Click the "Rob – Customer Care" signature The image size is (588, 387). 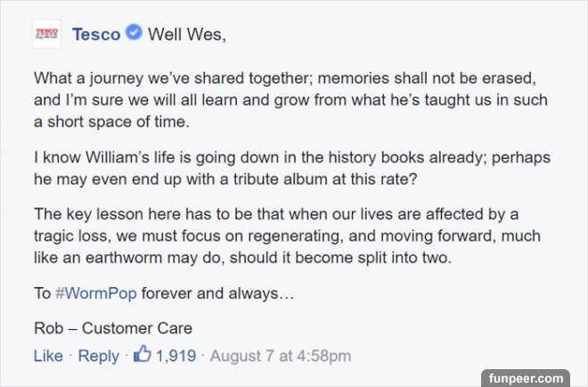click(112, 327)
